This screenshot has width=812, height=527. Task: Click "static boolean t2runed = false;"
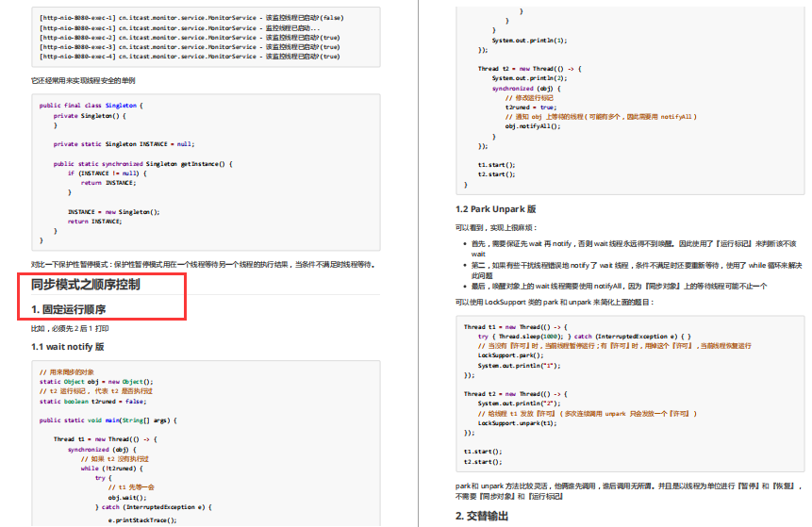(93, 402)
